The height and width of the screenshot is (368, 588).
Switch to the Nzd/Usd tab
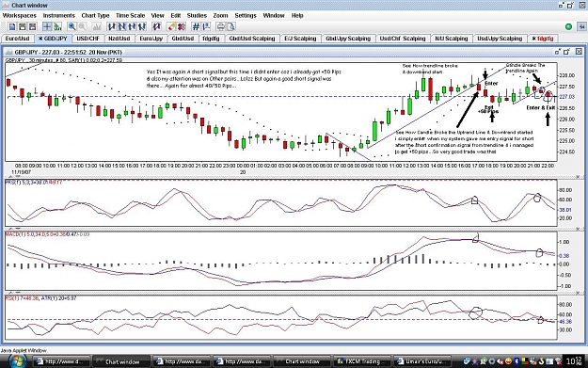pos(119,39)
